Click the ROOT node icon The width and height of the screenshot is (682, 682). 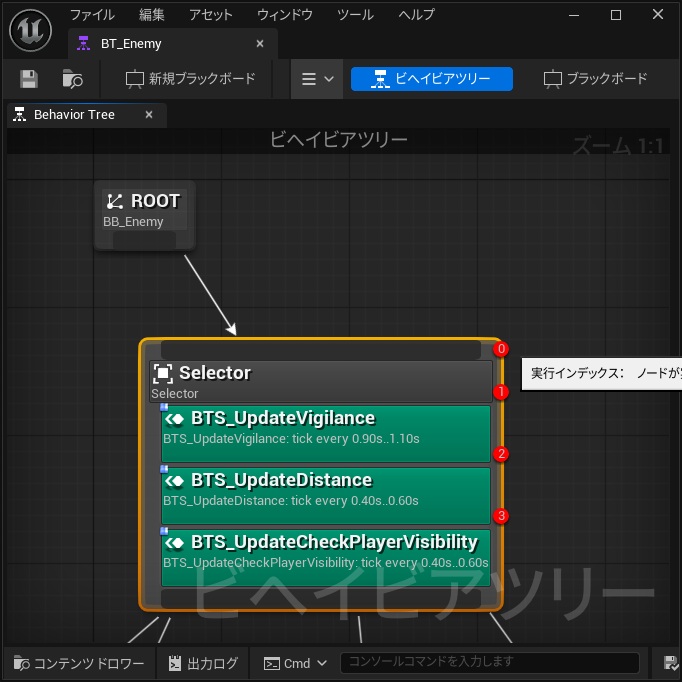pyautogui.click(x=115, y=201)
